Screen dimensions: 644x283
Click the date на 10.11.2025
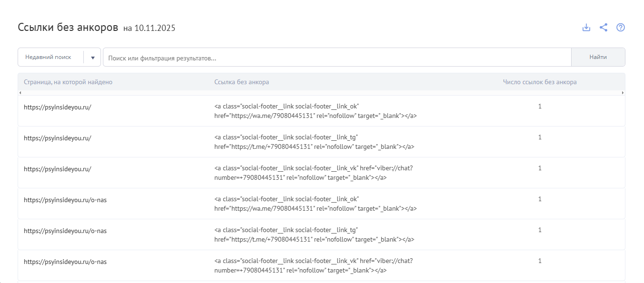pyautogui.click(x=149, y=29)
